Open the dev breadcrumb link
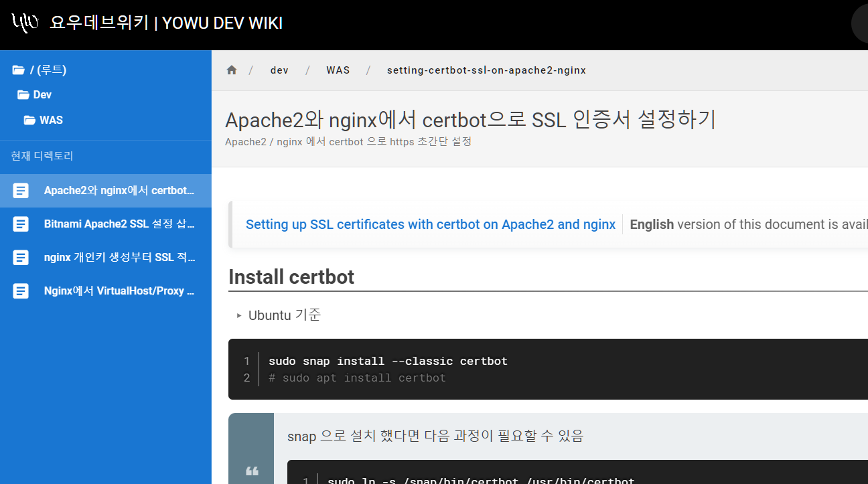The width and height of the screenshot is (868, 484). click(x=279, y=70)
